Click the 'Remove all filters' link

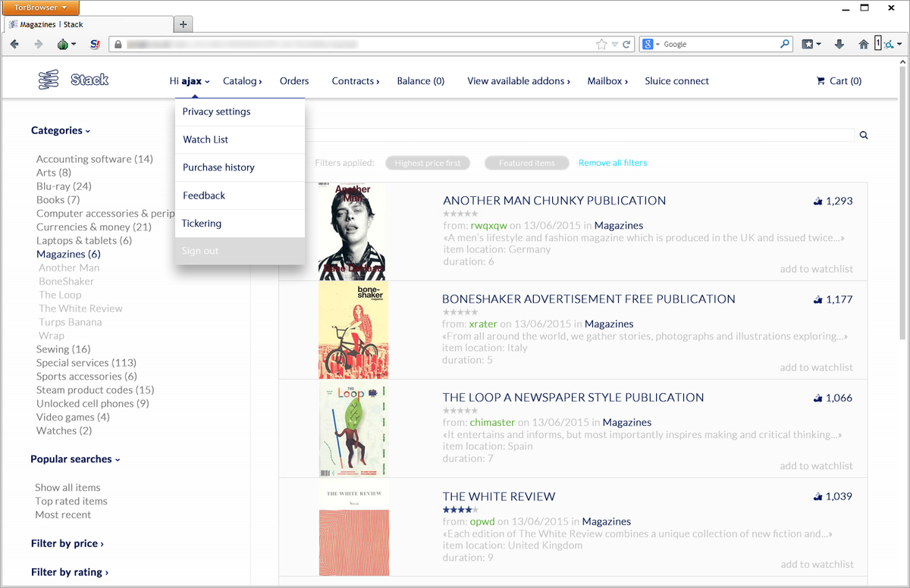(613, 163)
